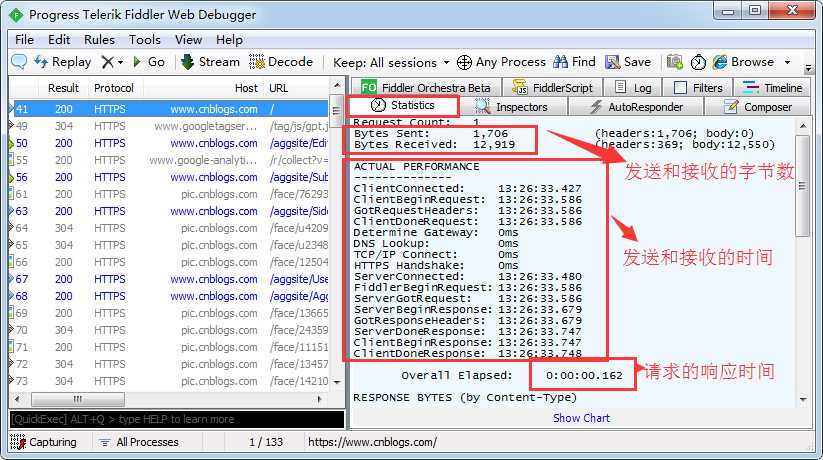The height and width of the screenshot is (460, 823).
Task: Toggle Stream mode
Action: [x=210, y=62]
